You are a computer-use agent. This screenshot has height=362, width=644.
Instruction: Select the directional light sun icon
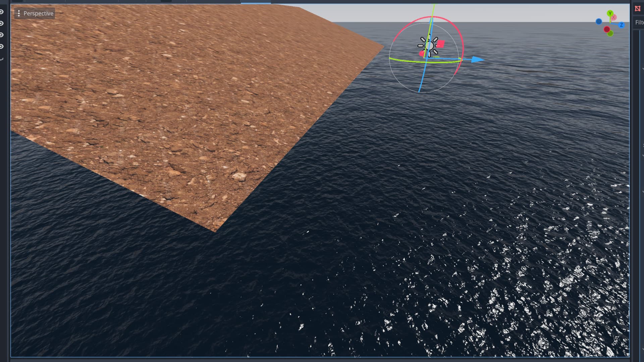pyautogui.click(x=429, y=46)
